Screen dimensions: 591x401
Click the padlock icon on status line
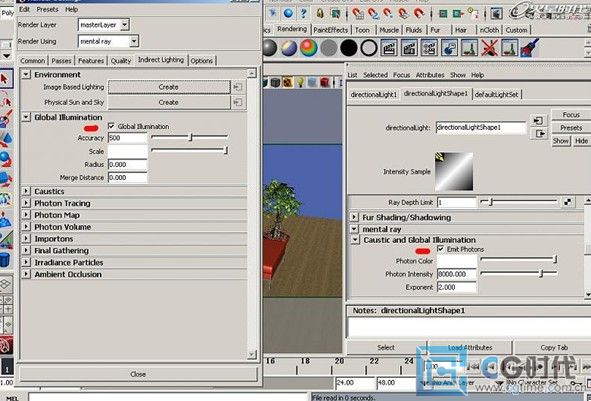click(320, 13)
